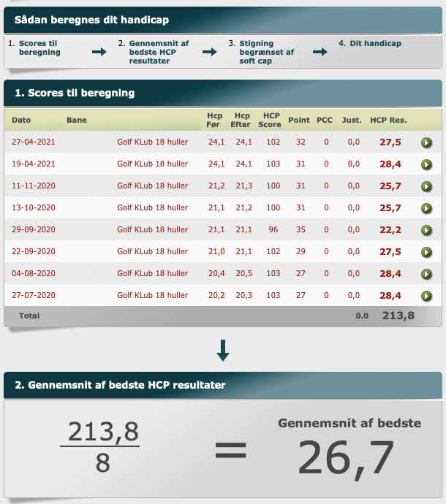Click the Total value 213,8
The height and width of the screenshot is (504, 446).
coord(398,316)
